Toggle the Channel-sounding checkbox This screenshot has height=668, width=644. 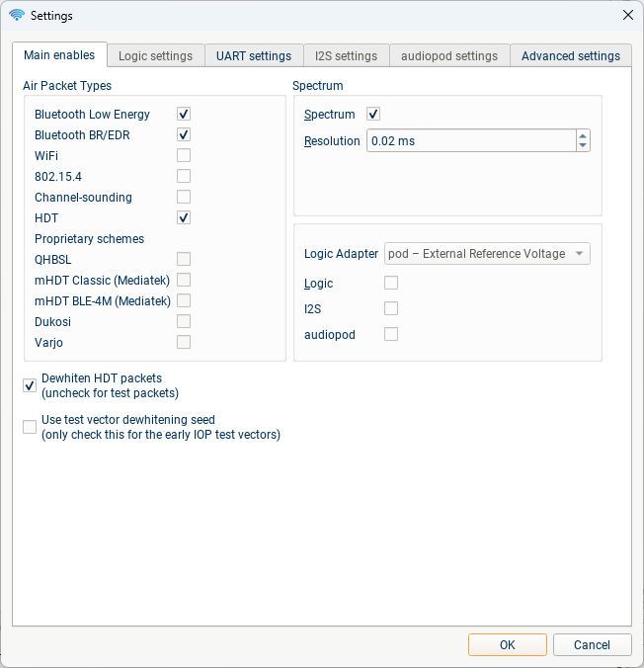[x=184, y=197]
